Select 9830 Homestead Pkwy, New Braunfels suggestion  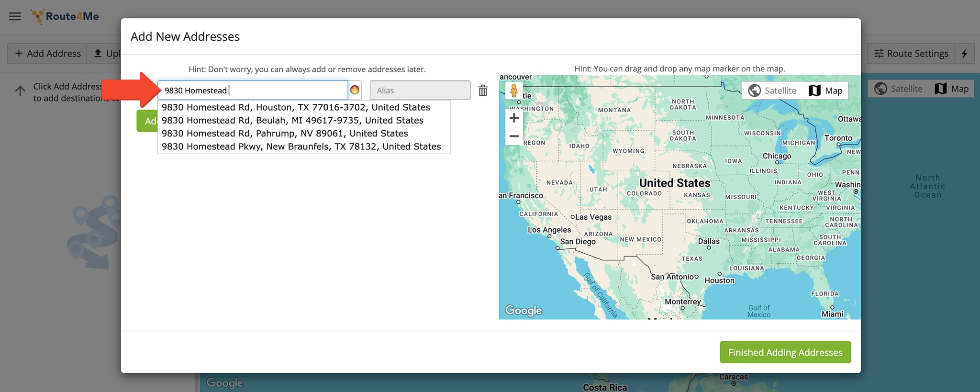(x=304, y=146)
